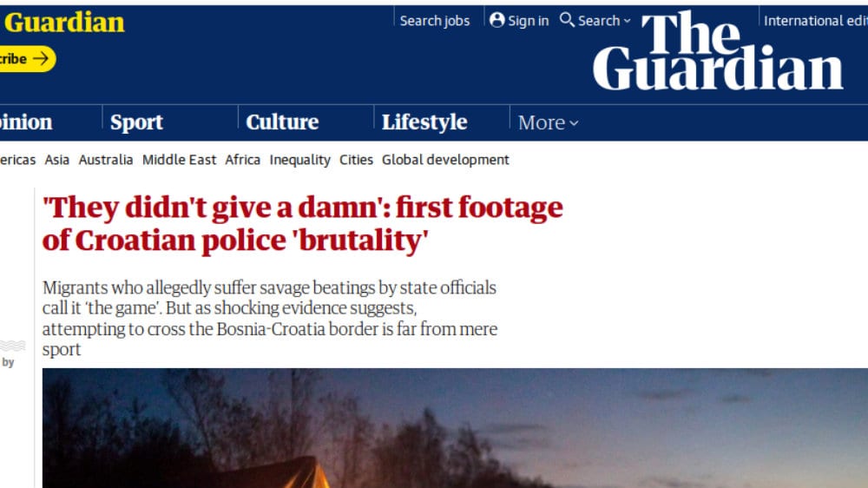
Task: Open the Culture section tab
Action: click(x=282, y=122)
